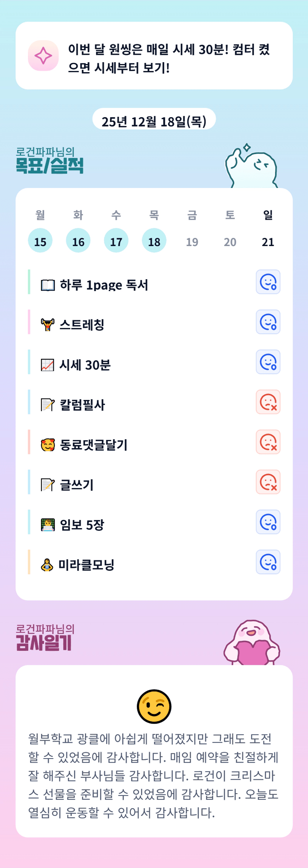Click the gratitude diary text entry

point(154,775)
